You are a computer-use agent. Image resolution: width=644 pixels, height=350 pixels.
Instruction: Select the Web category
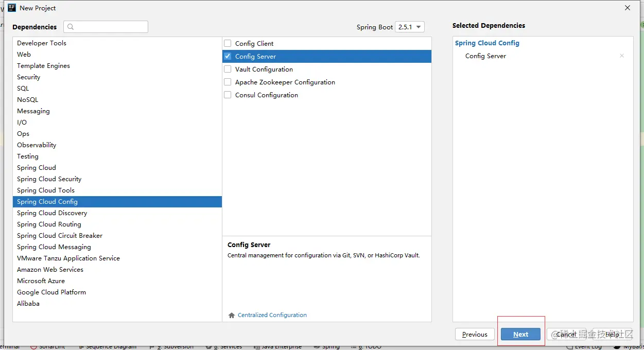(x=117, y=55)
